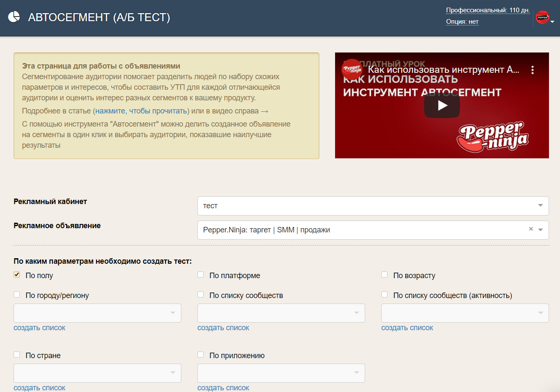Tick the 'По приложению' checkbox
This screenshot has height=392, width=560.
click(201, 355)
